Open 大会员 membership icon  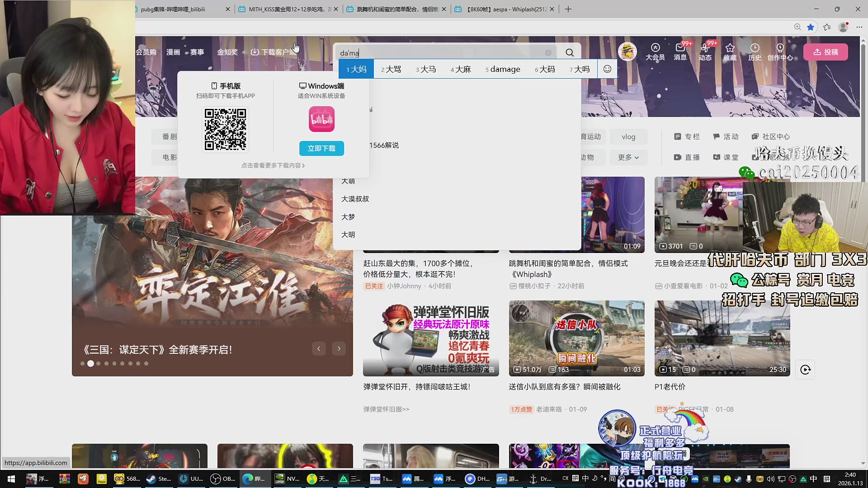pos(655,48)
